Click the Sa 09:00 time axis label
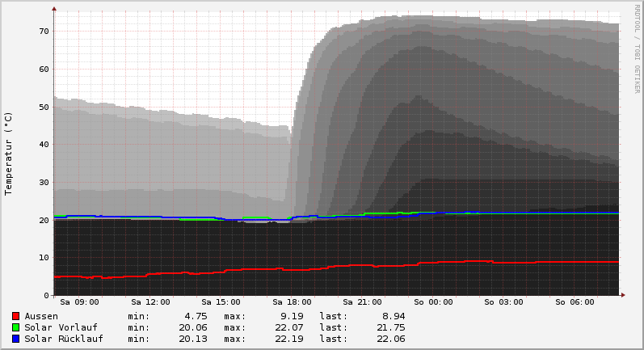The height and width of the screenshot is (350, 644). pyautogui.click(x=79, y=302)
